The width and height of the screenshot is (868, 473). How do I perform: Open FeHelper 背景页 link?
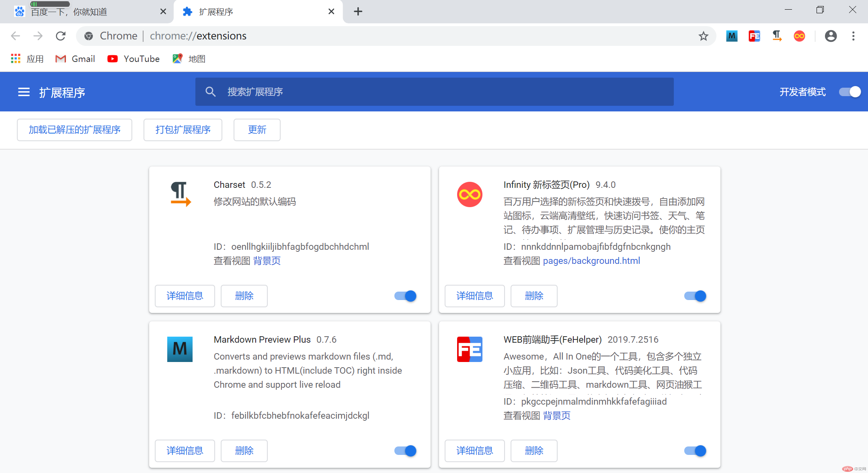[x=557, y=415]
